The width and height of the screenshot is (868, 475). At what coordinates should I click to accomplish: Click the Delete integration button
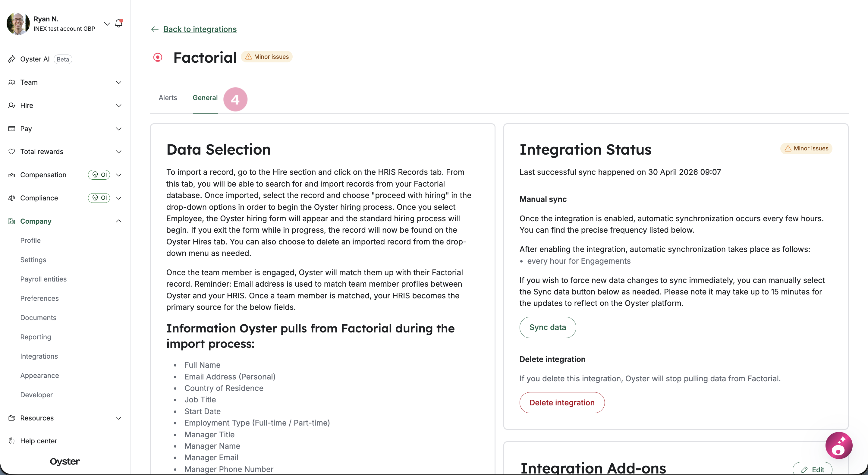point(562,403)
